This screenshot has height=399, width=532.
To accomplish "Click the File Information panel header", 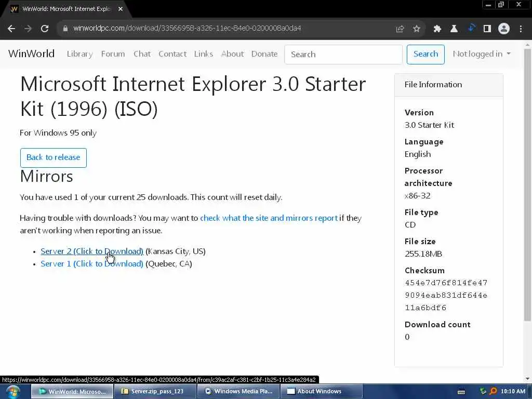I will [x=448, y=85].
